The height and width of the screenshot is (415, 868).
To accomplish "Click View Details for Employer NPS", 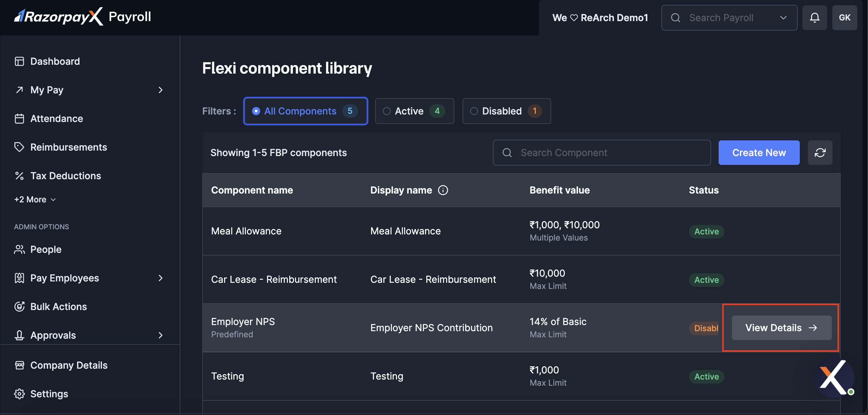I will (x=781, y=328).
